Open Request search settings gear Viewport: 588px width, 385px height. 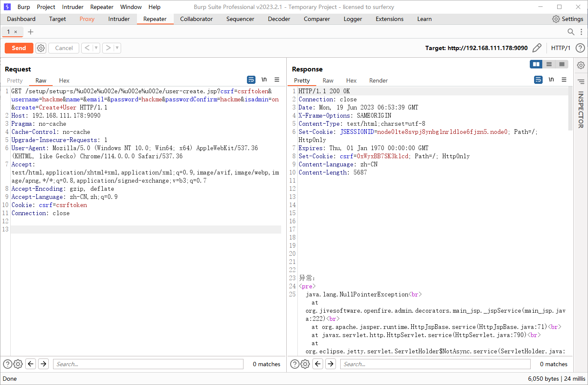point(18,364)
